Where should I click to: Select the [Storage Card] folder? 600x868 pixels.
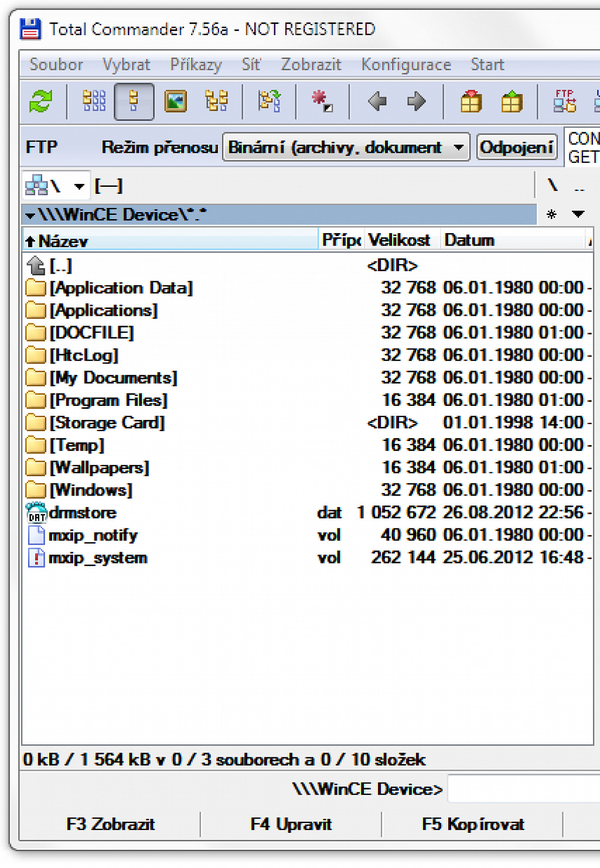click(308, 422)
